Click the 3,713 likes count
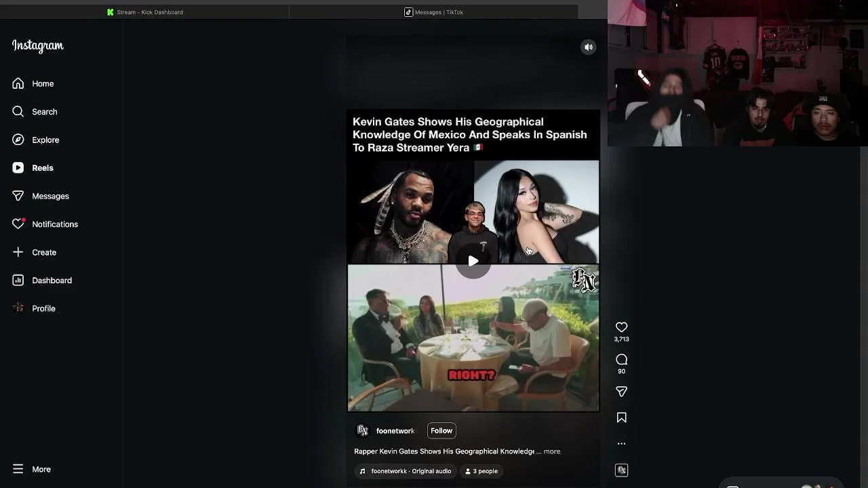The image size is (868, 488). coord(621,339)
